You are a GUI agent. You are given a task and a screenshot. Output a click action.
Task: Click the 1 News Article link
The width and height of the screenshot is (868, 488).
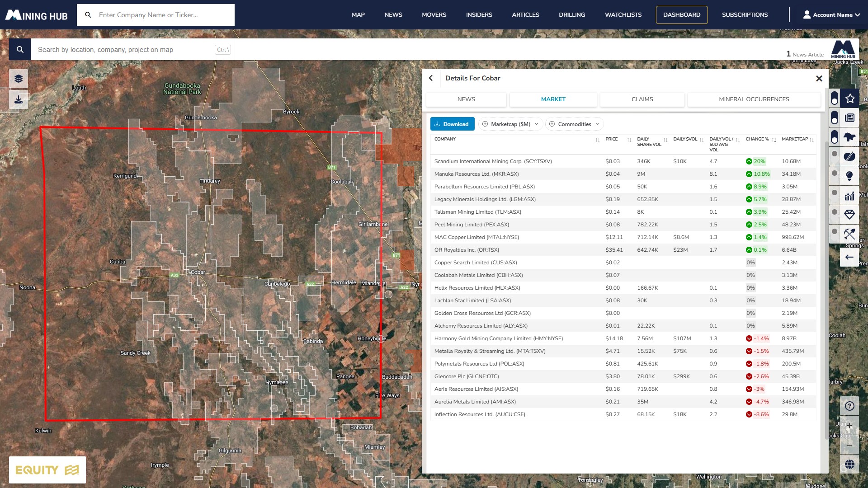click(805, 54)
